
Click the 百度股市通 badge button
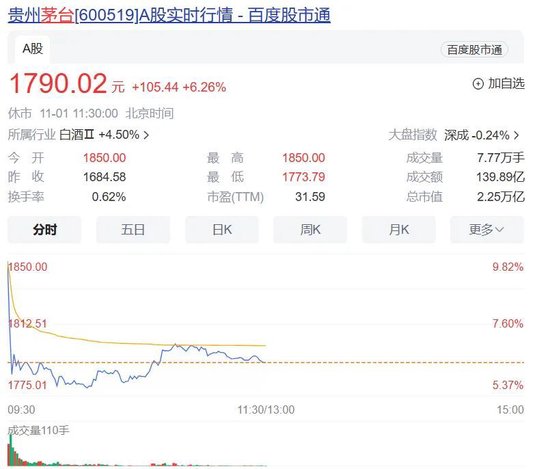tap(474, 49)
